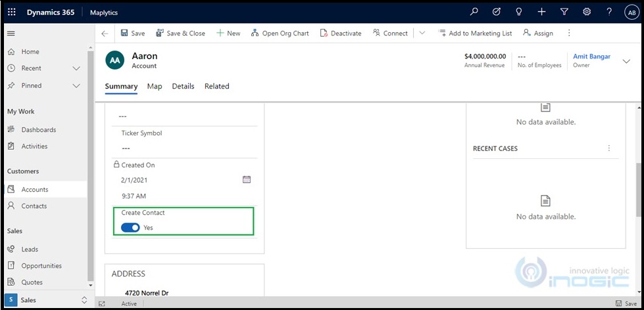Open Org Chart
The width and height of the screenshot is (644, 310).
click(x=280, y=33)
